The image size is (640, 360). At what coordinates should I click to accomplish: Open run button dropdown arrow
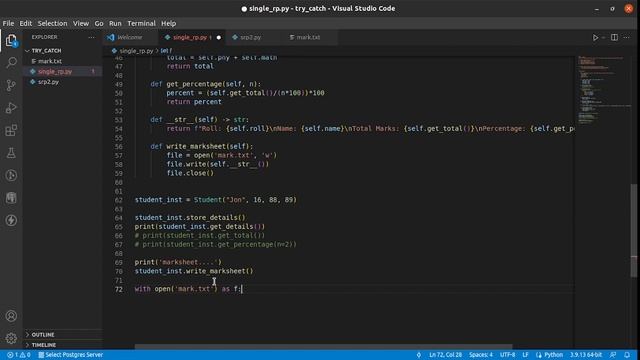[604, 38]
